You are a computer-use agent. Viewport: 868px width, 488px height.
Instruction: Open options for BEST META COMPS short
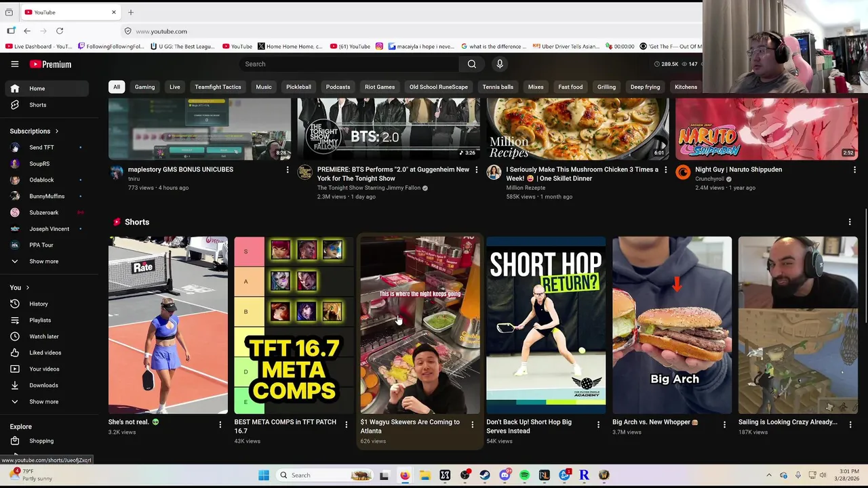[346, 424]
